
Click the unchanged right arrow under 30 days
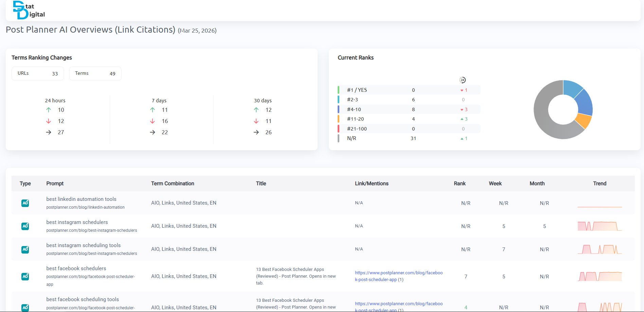pos(256,132)
